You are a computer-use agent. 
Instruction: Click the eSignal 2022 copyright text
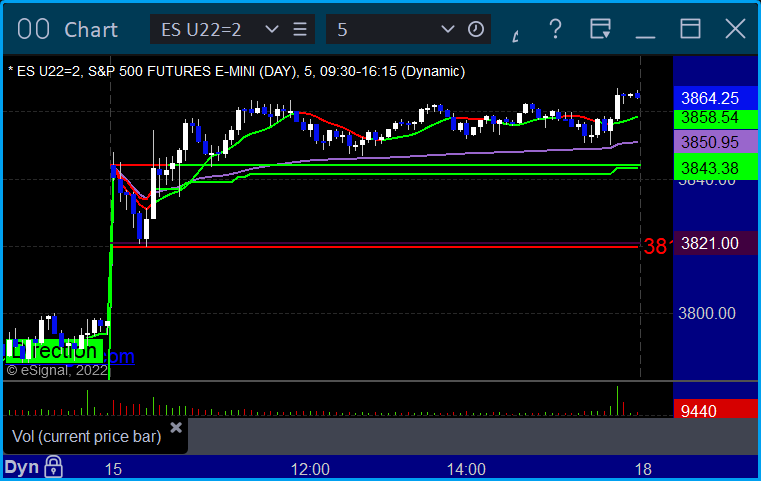click(x=57, y=371)
